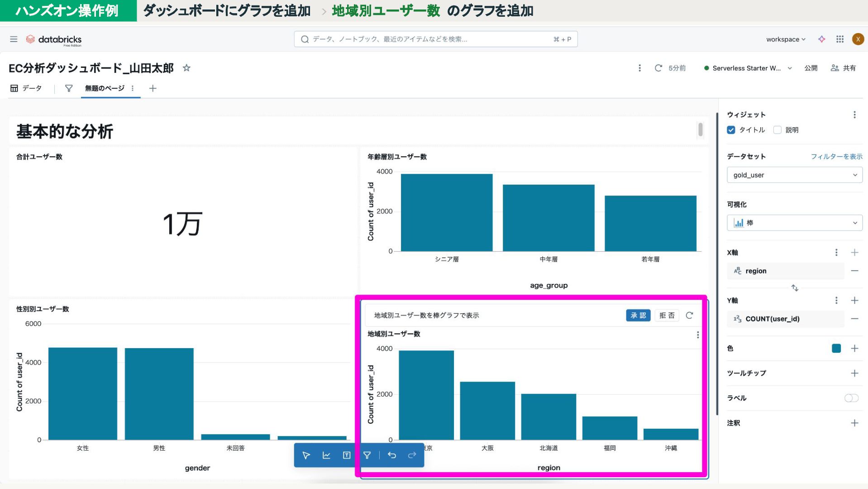Switch to the データ tab

click(x=26, y=88)
